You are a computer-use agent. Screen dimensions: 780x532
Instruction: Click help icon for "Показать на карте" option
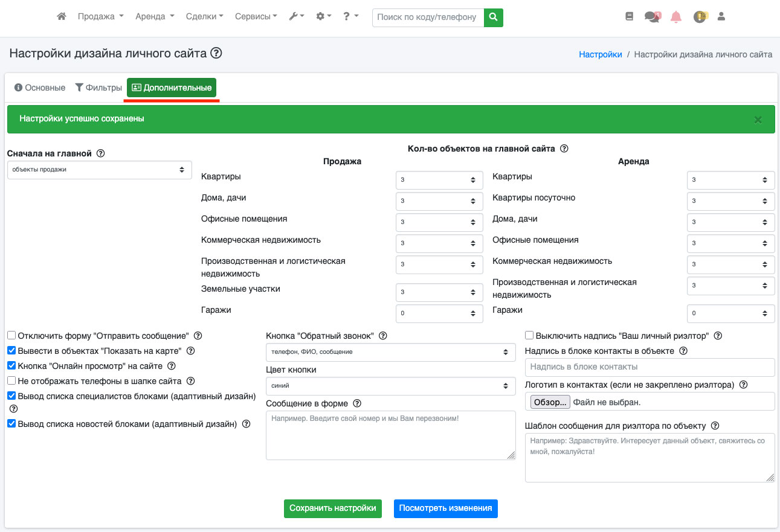(191, 351)
